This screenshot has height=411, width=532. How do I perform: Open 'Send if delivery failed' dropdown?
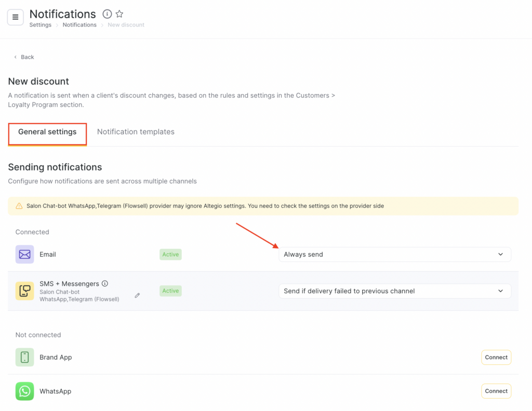[x=390, y=291]
